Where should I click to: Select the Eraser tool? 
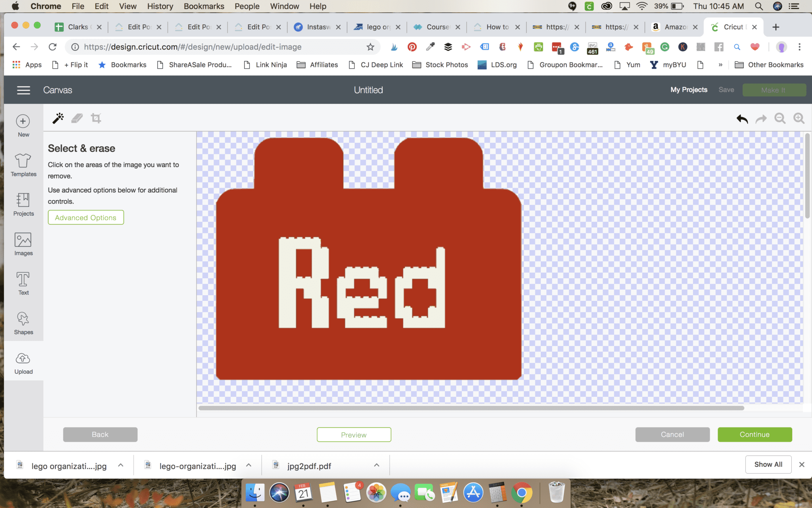click(x=77, y=118)
